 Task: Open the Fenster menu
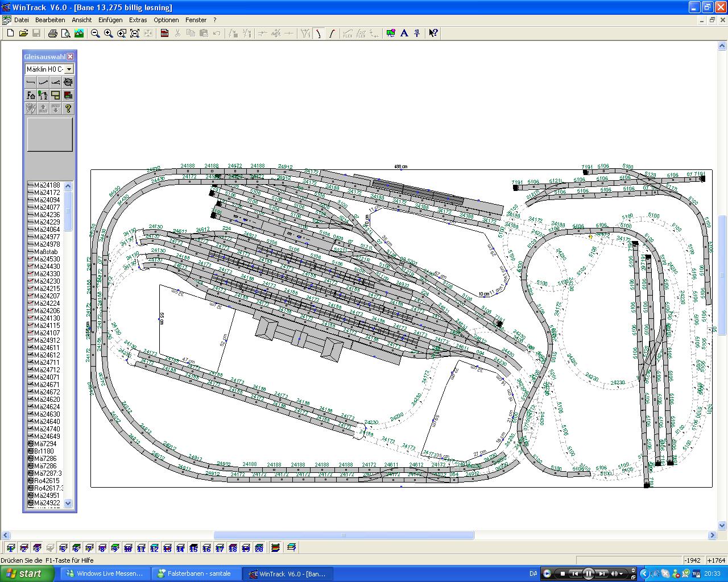coord(196,20)
